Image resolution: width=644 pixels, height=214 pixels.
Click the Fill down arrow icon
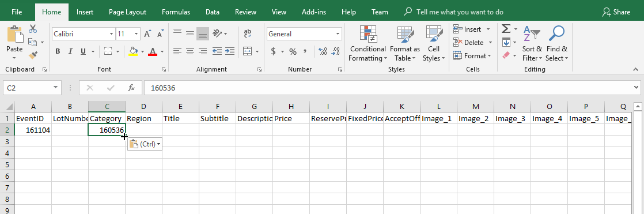[x=506, y=42]
